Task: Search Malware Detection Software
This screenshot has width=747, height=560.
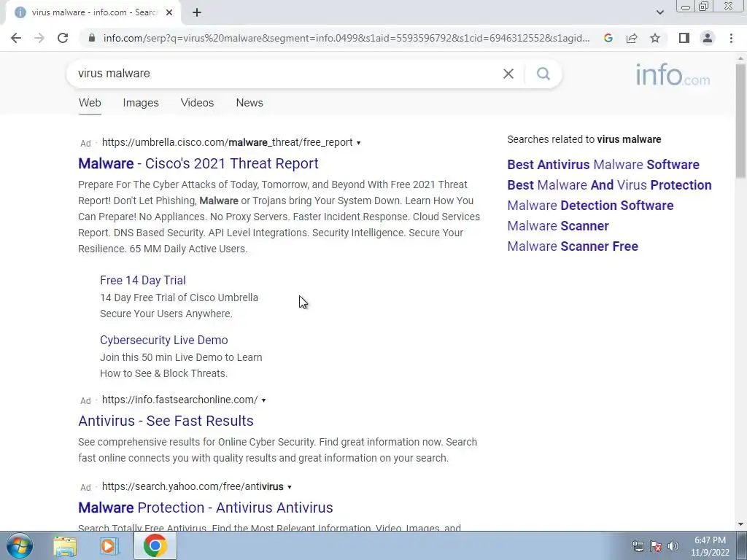Action: click(x=590, y=206)
